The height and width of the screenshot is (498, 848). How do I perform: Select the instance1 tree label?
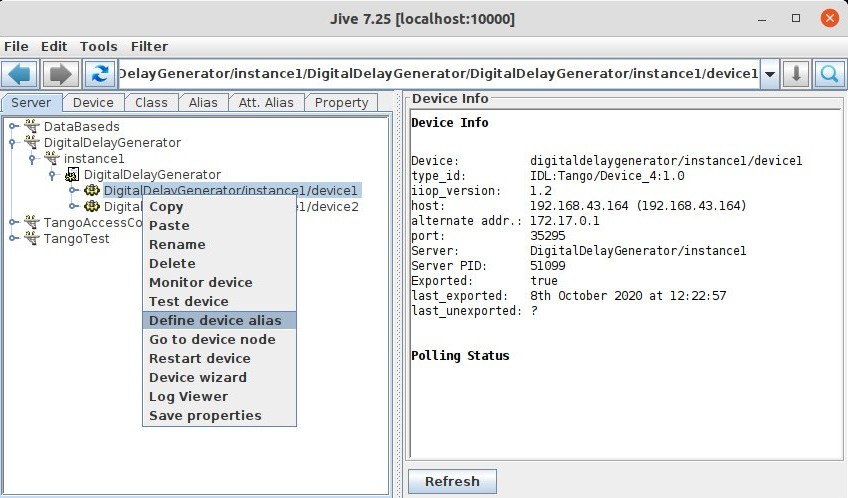click(x=94, y=158)
